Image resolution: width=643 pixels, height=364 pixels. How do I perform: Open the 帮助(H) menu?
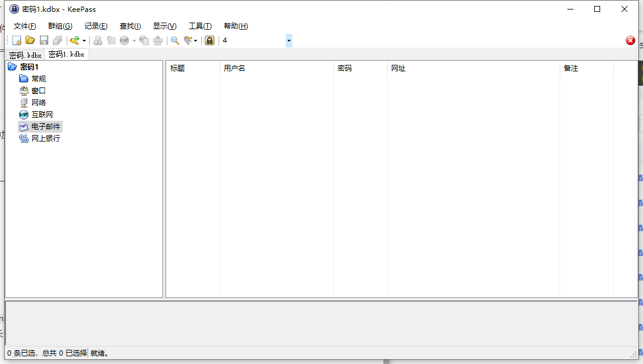click(x=236, y=26)
